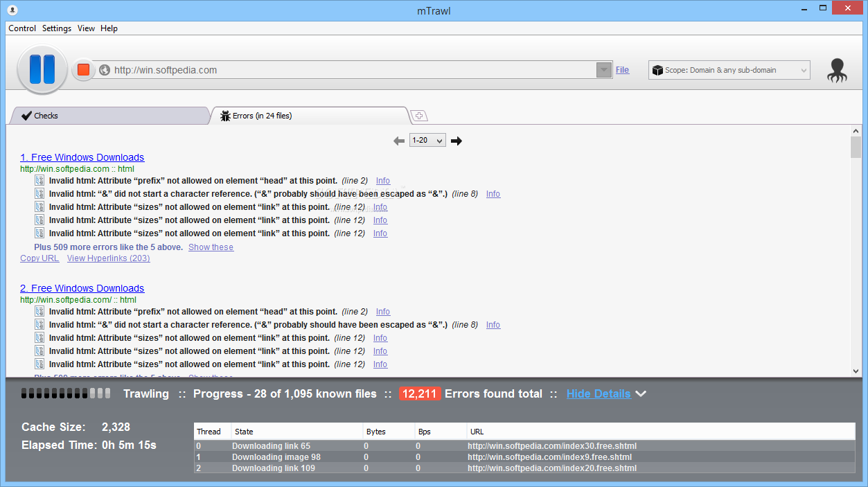Select the Errors (in 24 files) tab
This screenshot has height=487, width=868.
(310, 116)
